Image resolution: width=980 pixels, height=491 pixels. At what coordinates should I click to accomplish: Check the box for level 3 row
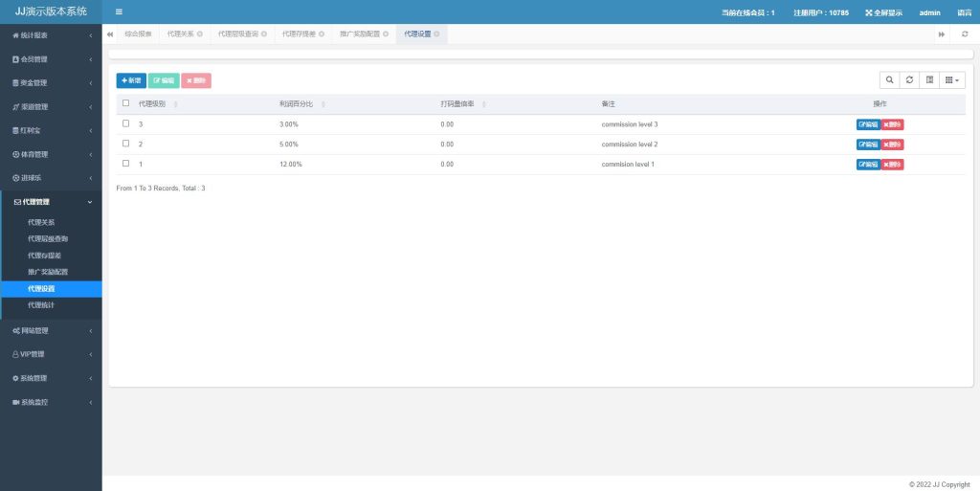(x=125, y=123)
